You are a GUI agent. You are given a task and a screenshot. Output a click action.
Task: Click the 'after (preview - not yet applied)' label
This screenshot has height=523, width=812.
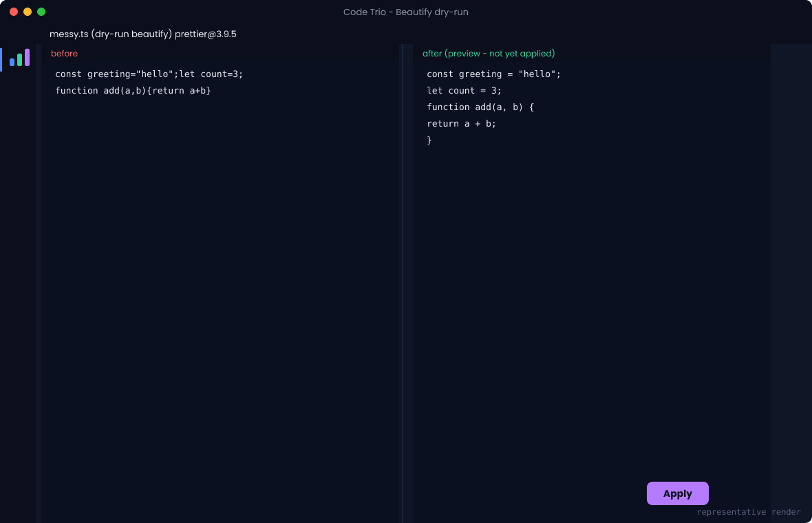[x=489, y=54]
